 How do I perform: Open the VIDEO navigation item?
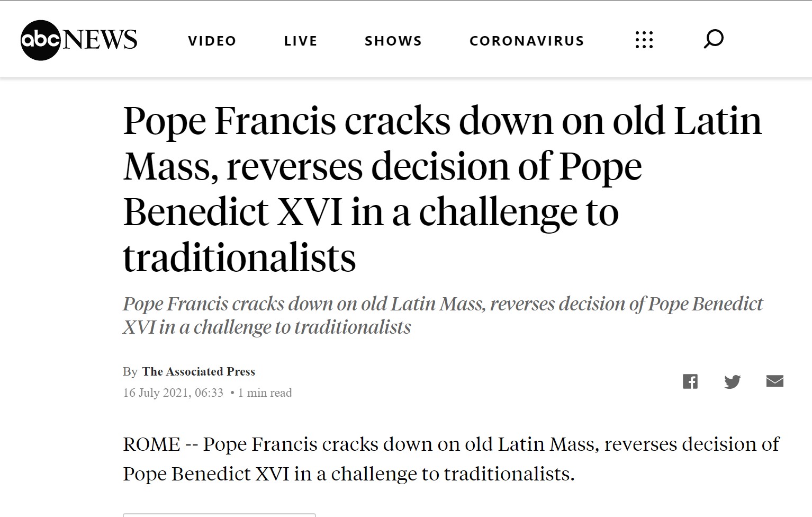click(x=212, y=41)
